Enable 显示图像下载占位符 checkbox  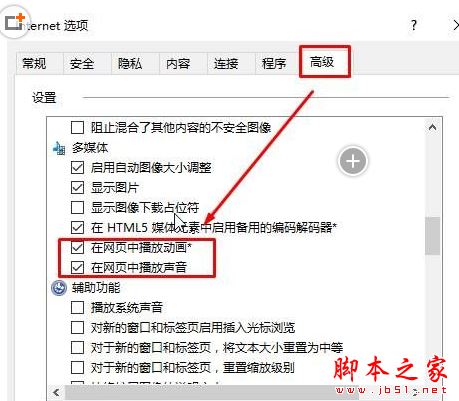coord(77,207)
